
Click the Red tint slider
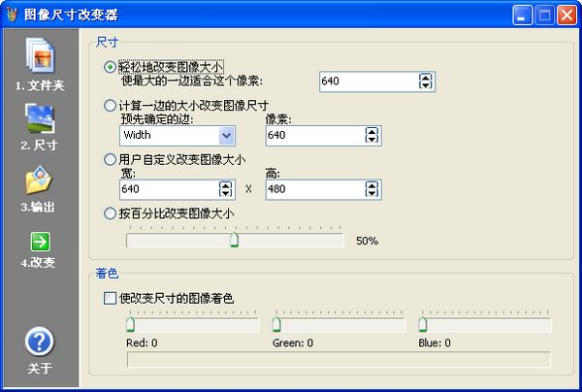pyautogui.click(x=192, y=325)
